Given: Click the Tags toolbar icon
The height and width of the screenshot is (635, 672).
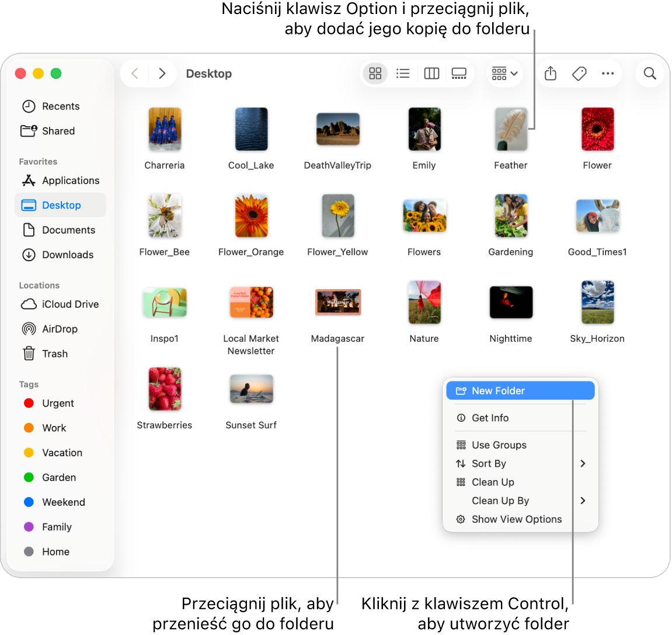Looking at the screenshot, I should pyautogui.click(x=579, y=73).
